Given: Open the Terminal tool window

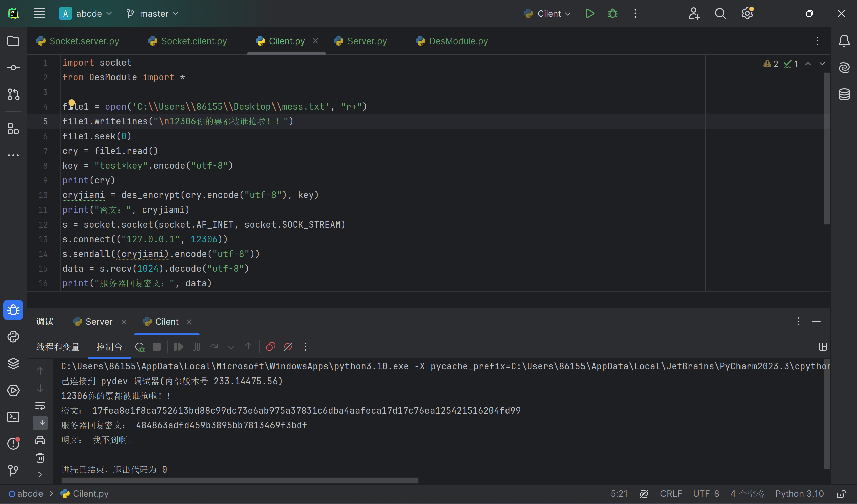Looking at the screenshot, I should pyautogui.click(x=13, y=417).
